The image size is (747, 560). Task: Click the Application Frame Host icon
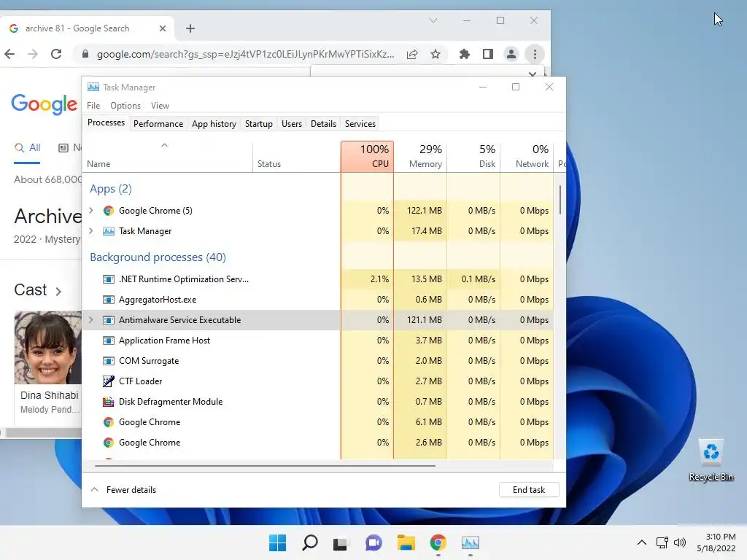109,341
